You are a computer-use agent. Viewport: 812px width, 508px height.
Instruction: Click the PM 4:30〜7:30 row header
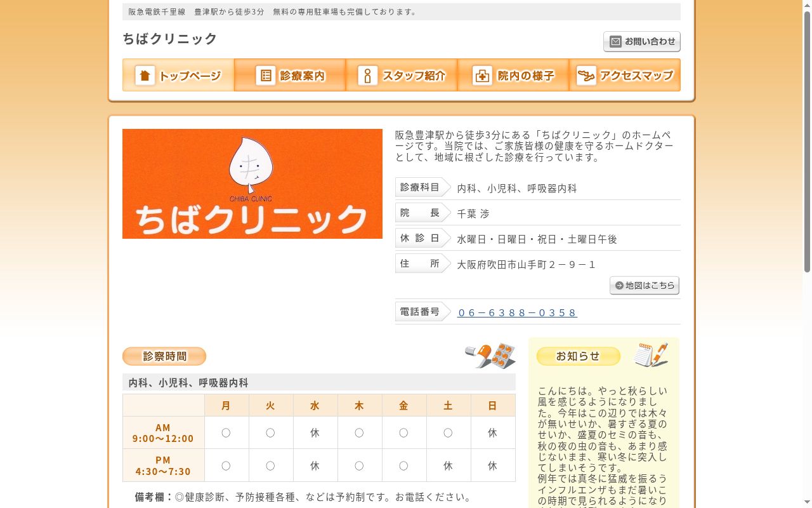point(164,465)
